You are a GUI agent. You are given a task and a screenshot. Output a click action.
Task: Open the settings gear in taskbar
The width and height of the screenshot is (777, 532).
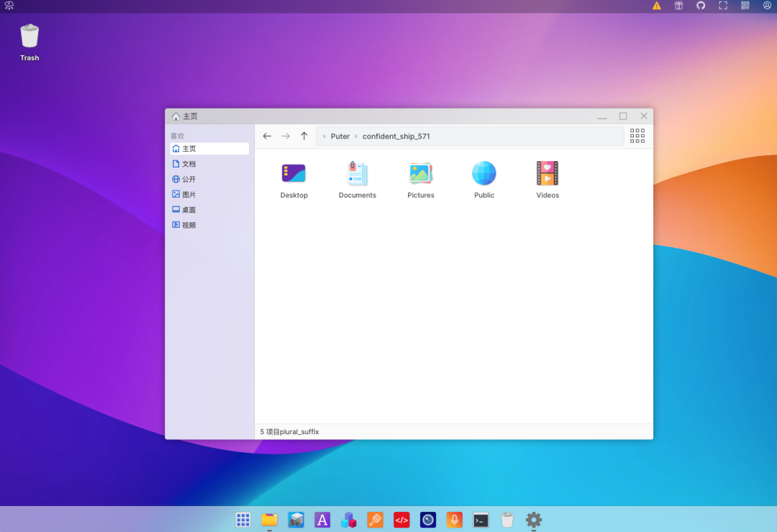tap(534, 520)
